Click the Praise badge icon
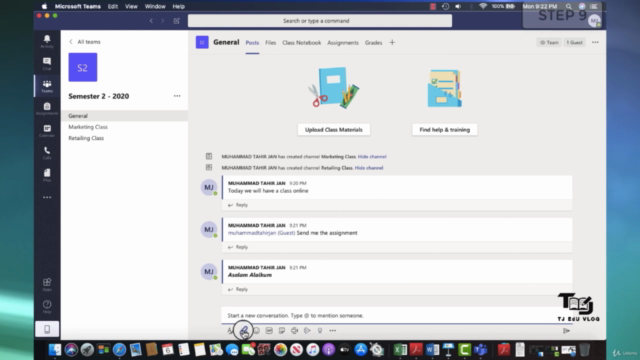This screenshot has width=640, height=360. (x=320, y=331)
